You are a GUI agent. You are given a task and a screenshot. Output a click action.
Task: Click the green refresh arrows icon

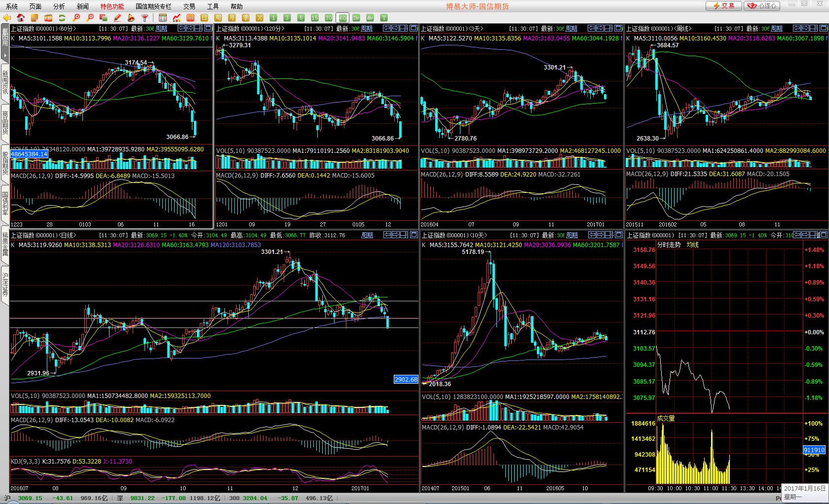[62, 18]
